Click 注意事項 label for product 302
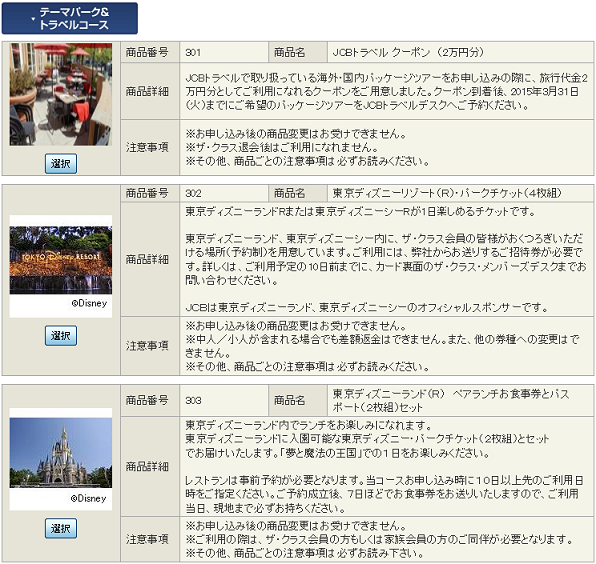 pos(147,346)
